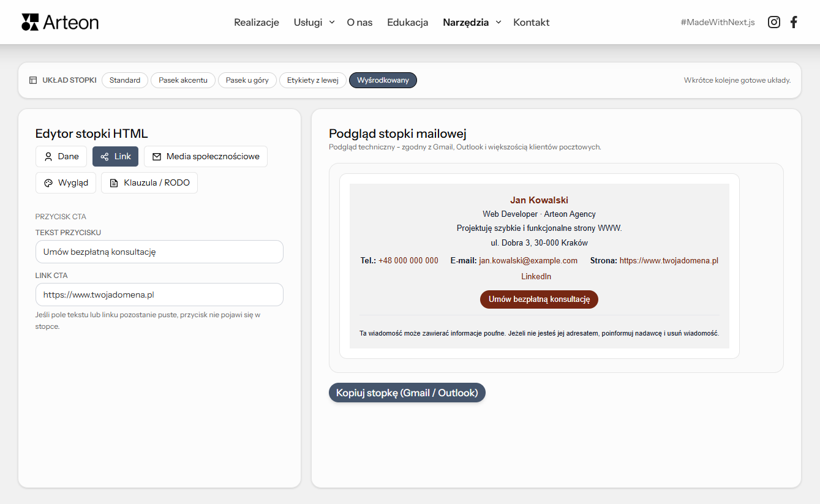The width and height of the screenshot is (820, 504).
Task: Select the Standard footer layout
Action: (x=124, y=80)
